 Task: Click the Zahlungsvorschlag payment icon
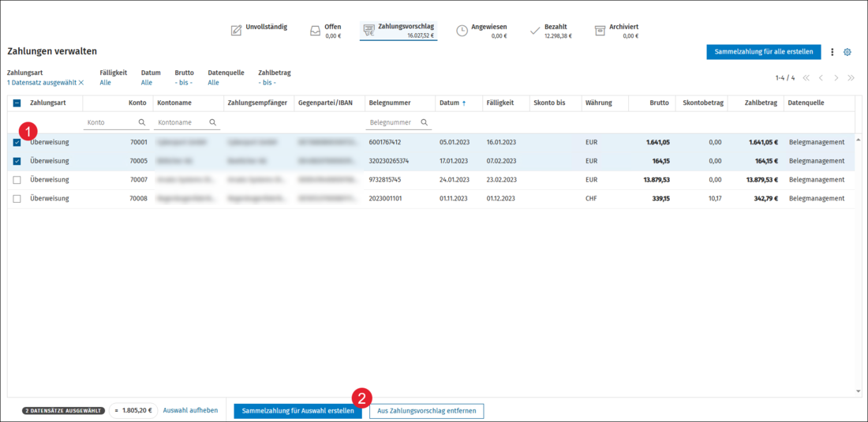pos(369,31)
